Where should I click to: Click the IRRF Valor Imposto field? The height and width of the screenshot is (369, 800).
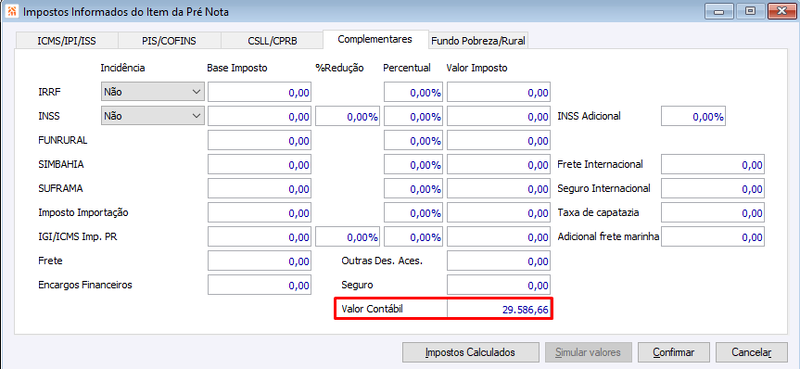click(499, 92)
